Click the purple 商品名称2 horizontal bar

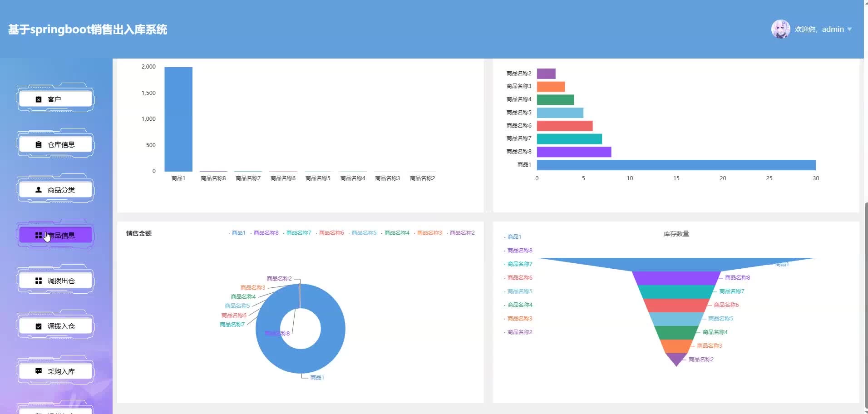point(546,74)
